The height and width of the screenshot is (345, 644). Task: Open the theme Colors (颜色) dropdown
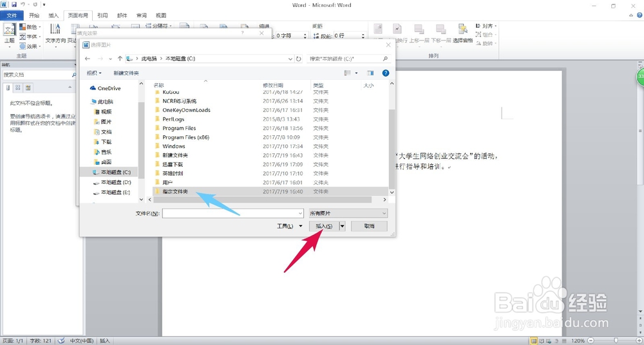(30, 27)
